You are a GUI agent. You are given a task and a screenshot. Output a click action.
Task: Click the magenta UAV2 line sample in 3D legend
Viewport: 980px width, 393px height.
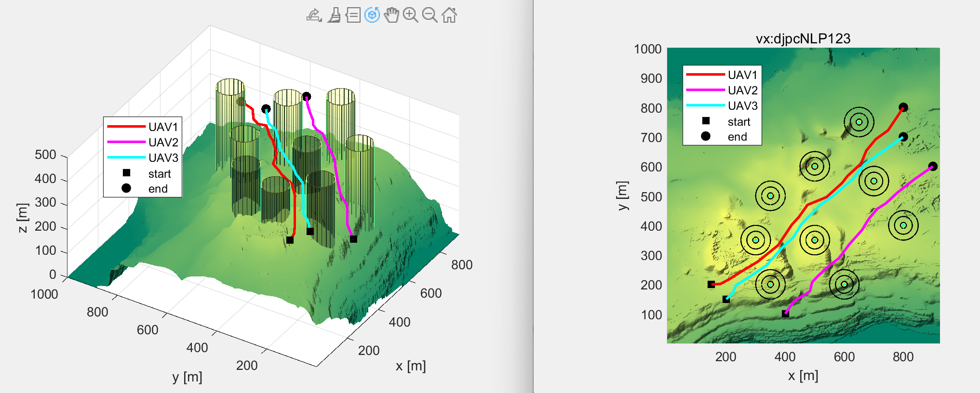click(126, 142)
